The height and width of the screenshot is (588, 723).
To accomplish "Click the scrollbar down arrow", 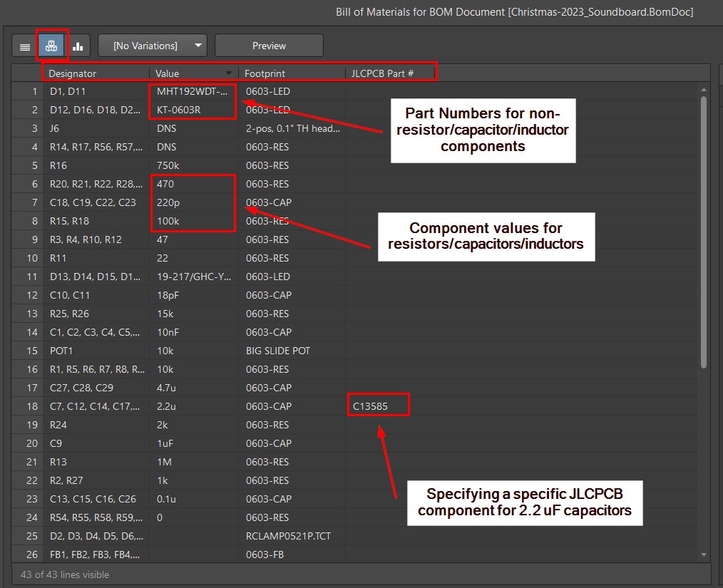I will click(704, 555).
